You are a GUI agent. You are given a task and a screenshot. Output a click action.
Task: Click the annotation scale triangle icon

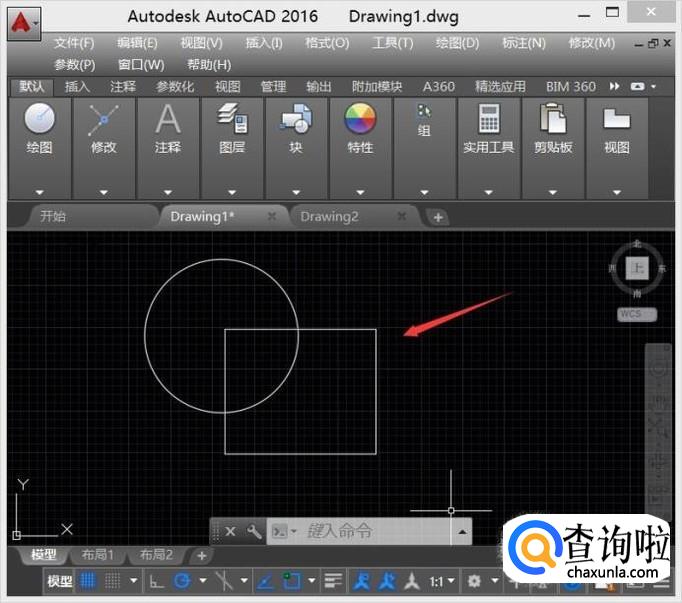coord(412,581)
